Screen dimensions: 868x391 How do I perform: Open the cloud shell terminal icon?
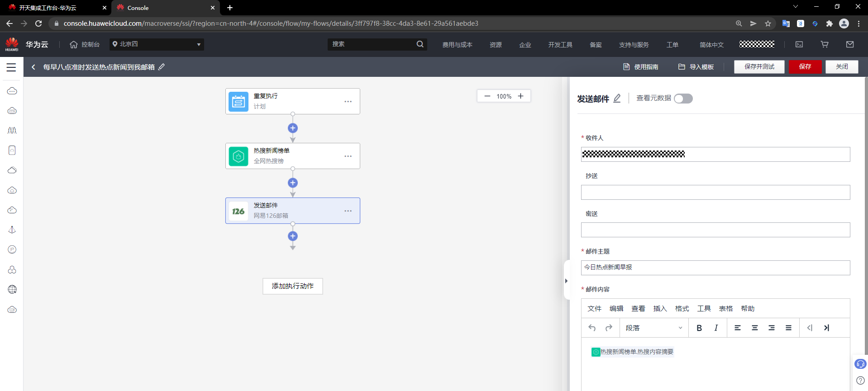799,44
